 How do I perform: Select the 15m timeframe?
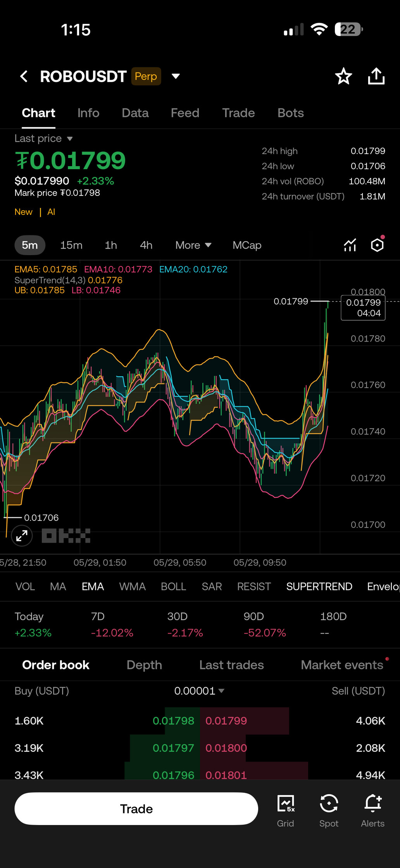pyautogui.click(x=71, y=245)
